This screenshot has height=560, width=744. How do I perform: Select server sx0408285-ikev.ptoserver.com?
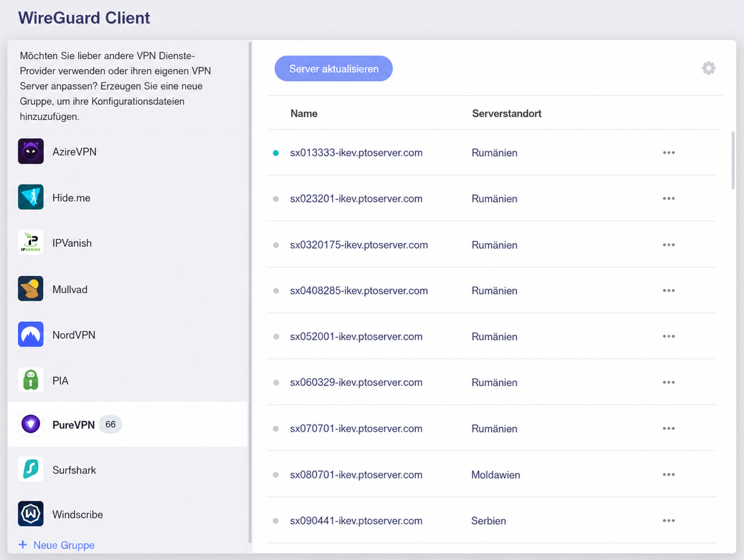pyautogui.click(x=359, y=290)
